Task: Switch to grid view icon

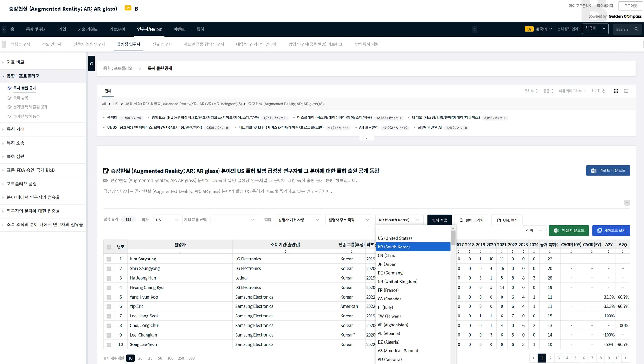Action: point(616,91)
